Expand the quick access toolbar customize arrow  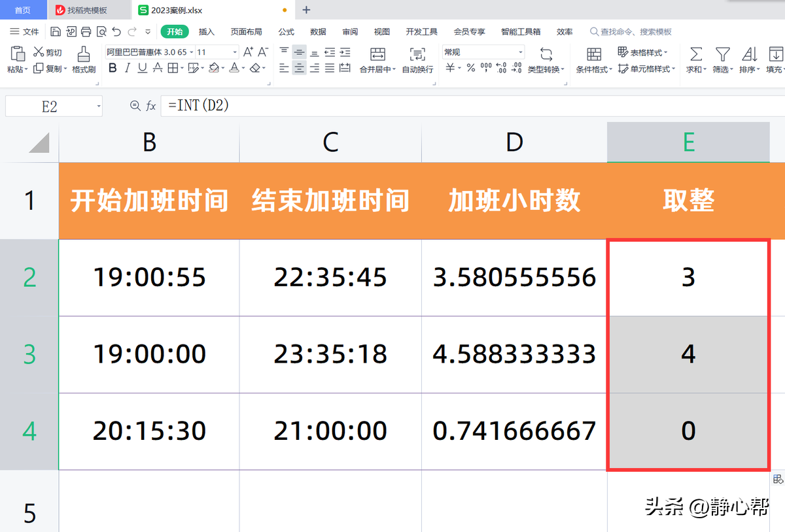coord(148,31)
